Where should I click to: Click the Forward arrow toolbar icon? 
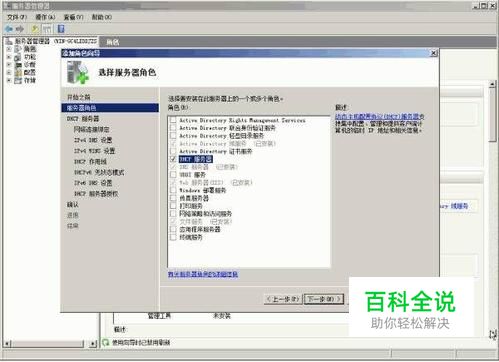pyautogui.click(x=20, y=29)
